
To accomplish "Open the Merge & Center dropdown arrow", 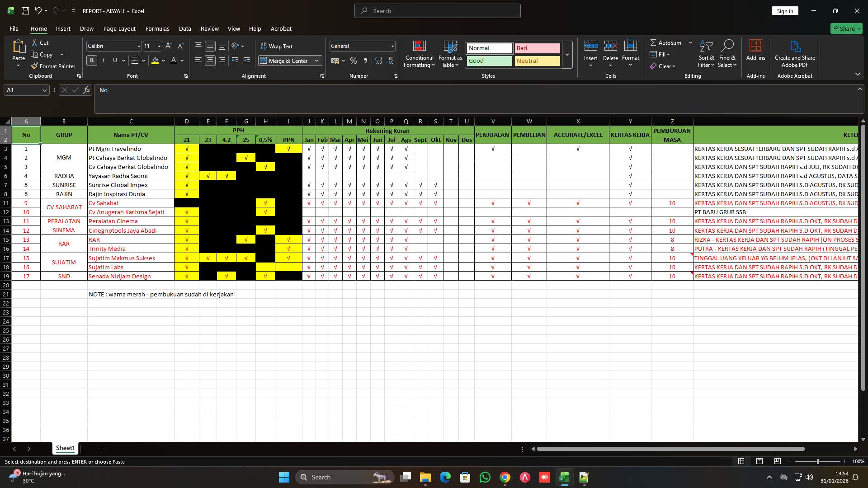I will (x=316, y=61).
